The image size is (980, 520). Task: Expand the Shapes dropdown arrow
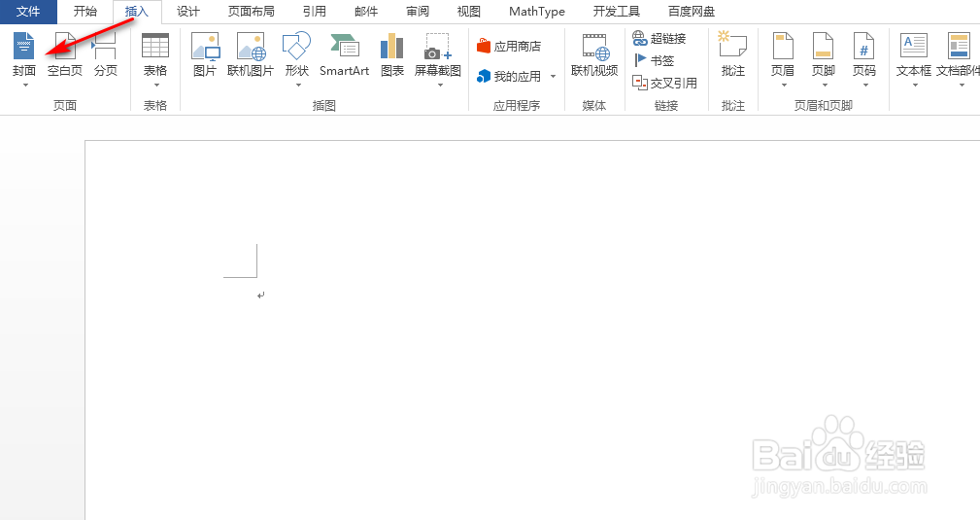[298, 86]
